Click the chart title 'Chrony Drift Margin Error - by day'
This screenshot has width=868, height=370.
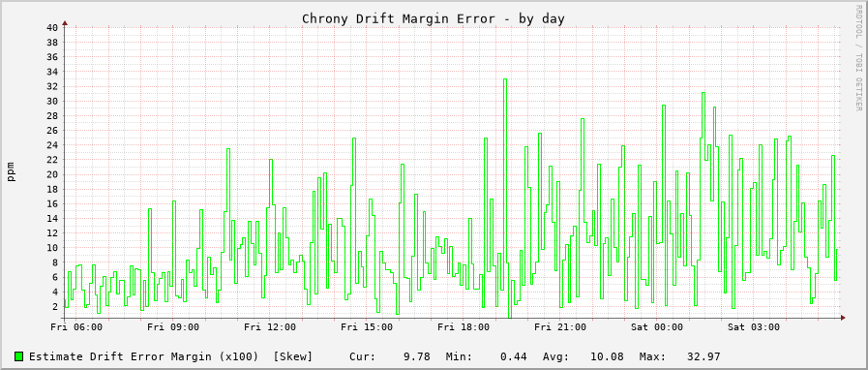pyautogui.click(x=433, y=18)
